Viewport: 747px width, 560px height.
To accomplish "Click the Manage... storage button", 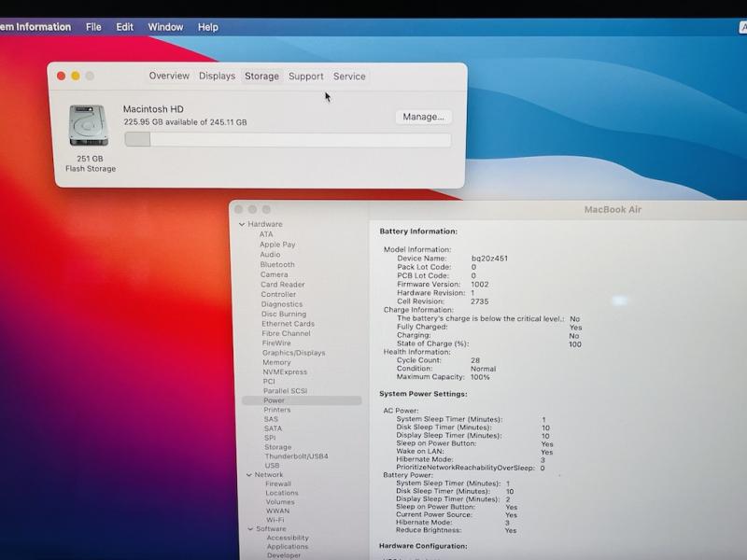I will [423, 117].
